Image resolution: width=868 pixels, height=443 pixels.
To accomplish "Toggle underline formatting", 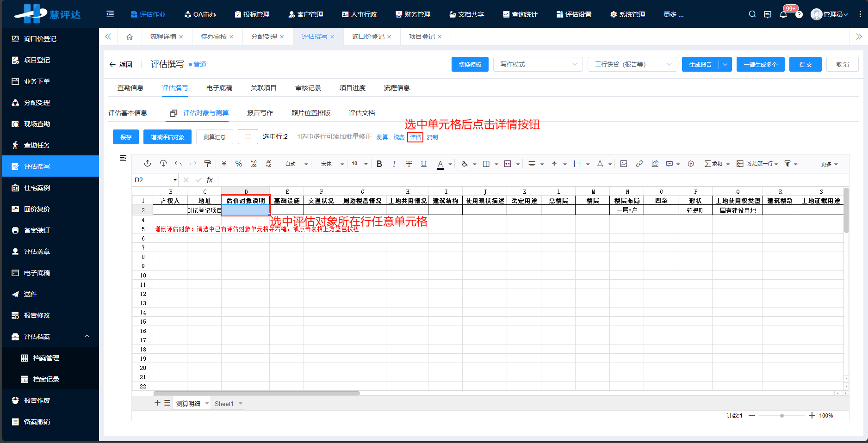I will (424, 164).
